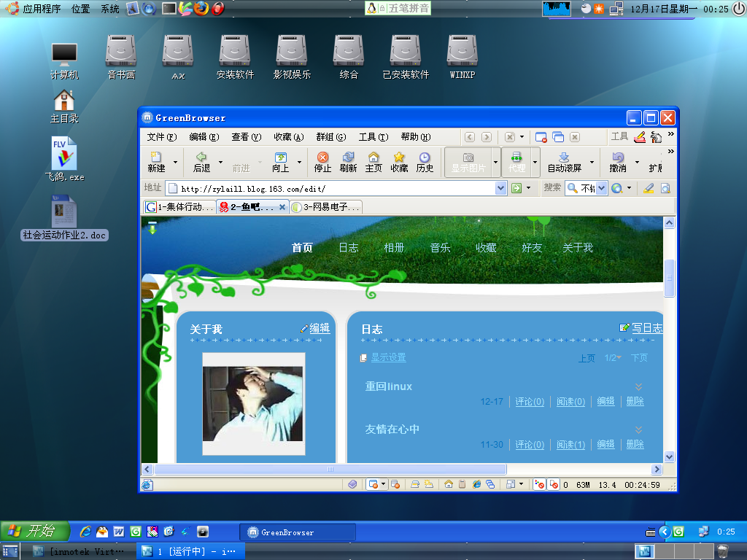Toggle the new-window filter button in the status bar
The width and height of the screenshot is (747, 560).
[373, 484]
